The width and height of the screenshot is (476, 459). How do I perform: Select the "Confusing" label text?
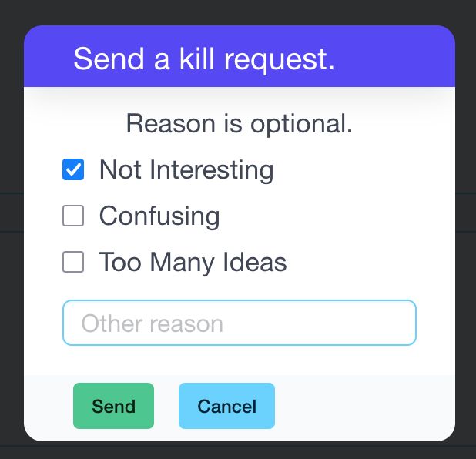pyautogui.click(x=159, y=216)
